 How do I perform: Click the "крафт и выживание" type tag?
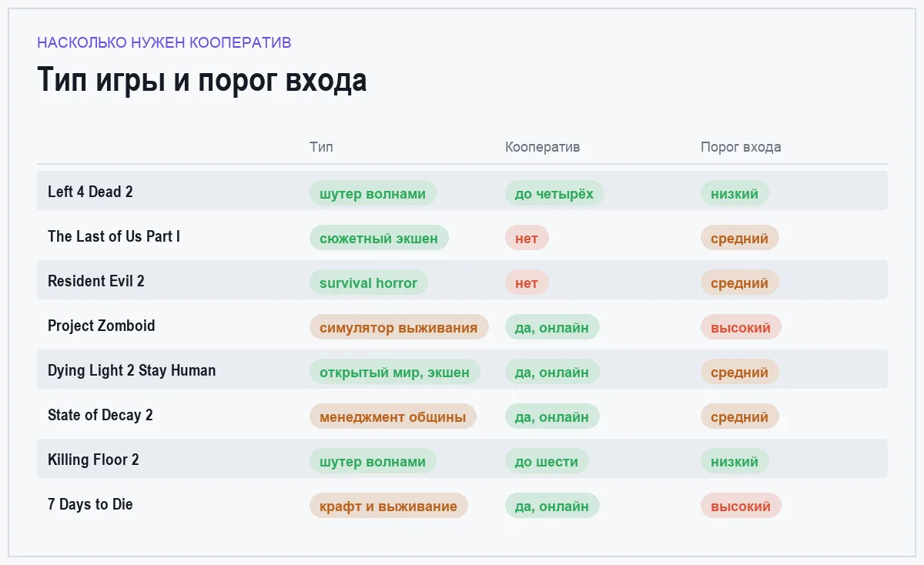point(389,506)
